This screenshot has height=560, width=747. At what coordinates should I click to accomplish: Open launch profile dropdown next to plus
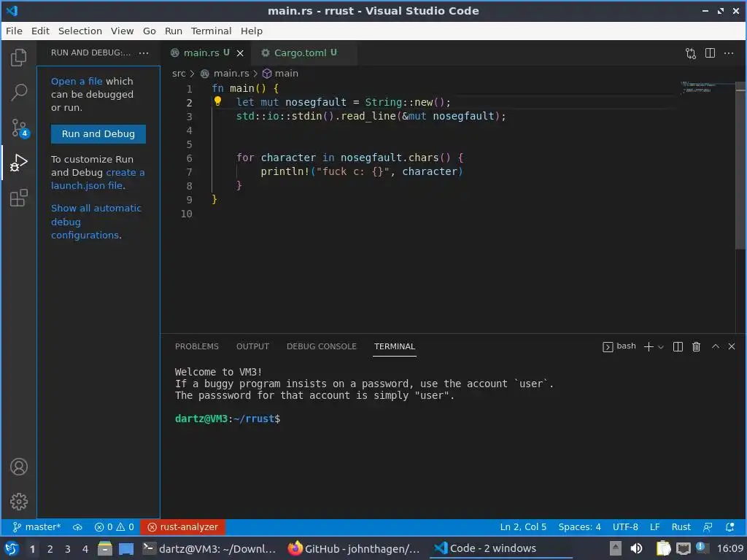coord(661,347)
